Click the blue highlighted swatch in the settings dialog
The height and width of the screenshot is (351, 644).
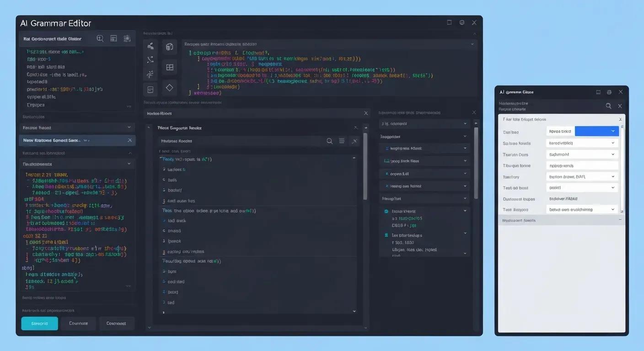coord(597,131)
